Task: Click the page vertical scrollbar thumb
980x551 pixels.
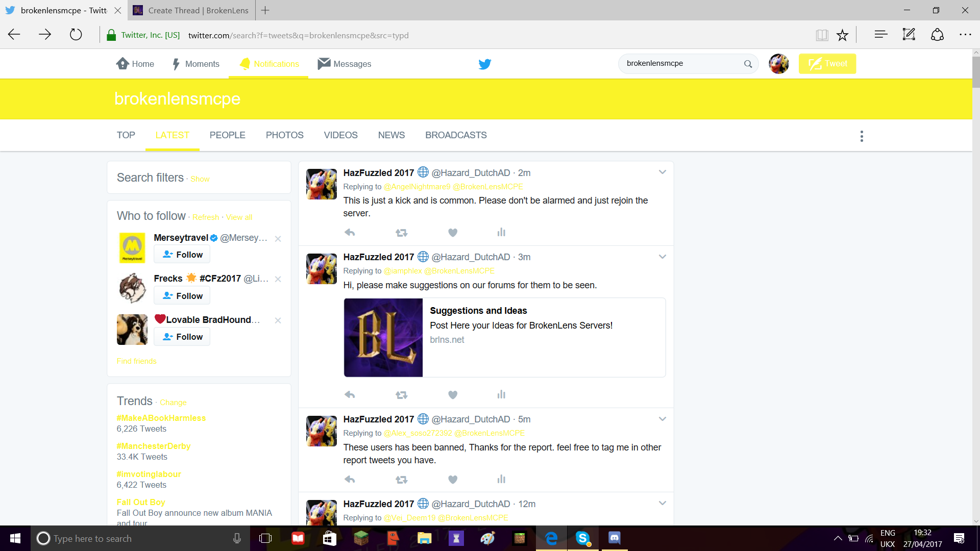Action: coord(976,71)
